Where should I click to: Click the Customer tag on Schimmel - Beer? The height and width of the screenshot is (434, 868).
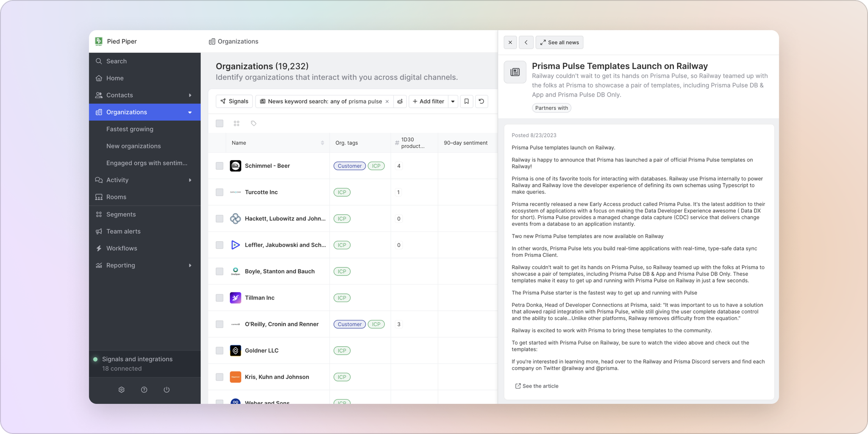(350, 166)
